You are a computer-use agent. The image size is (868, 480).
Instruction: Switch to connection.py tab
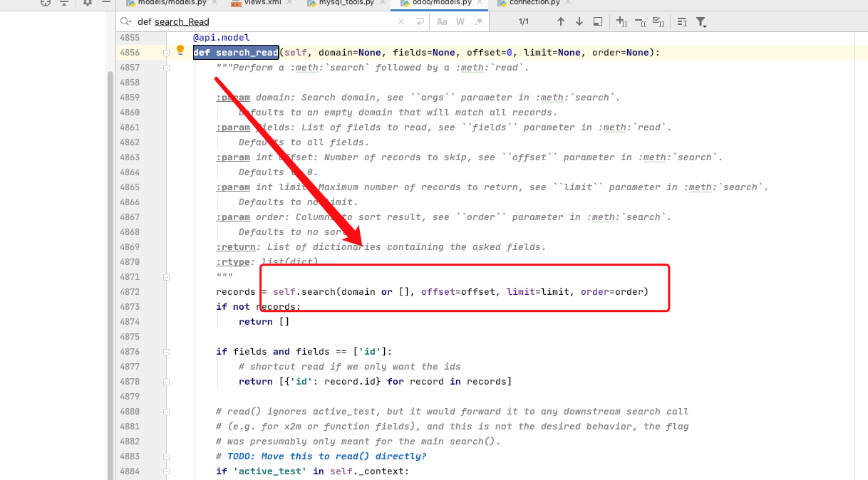pyautogui.click(x=535, y=4)
